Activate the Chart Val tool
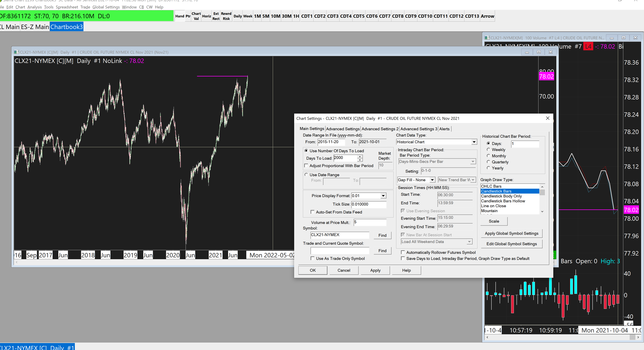The image size is (644, 350). click(x=196, y=16)
